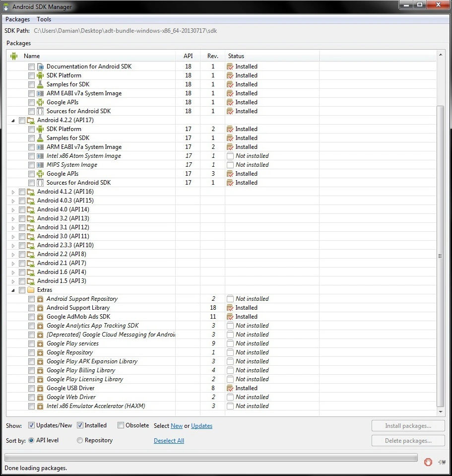452x476 pixels.
Task: Click the Sources for Android SDK icon
Action: point(40,111)
